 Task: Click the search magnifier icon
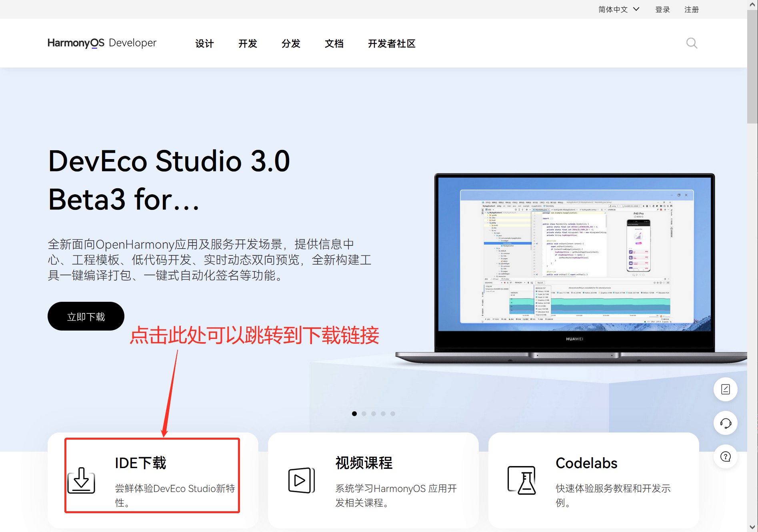692,43
